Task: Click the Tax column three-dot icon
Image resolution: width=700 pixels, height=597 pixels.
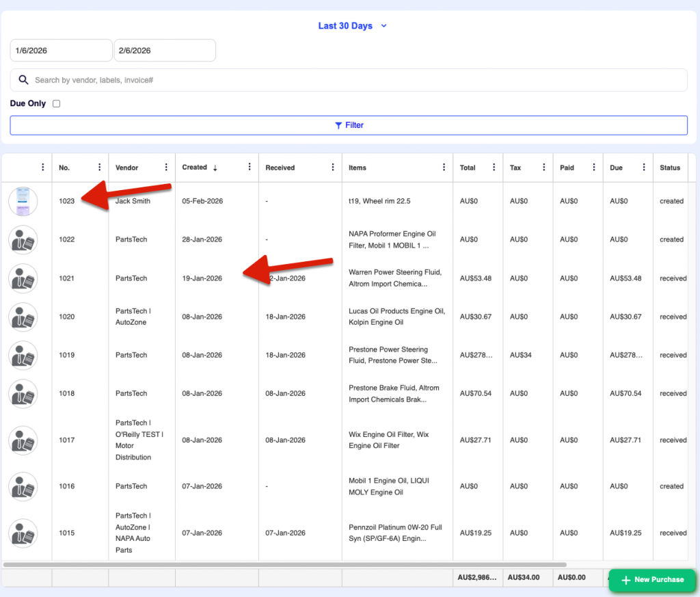Action: click(x=544, y=168)
